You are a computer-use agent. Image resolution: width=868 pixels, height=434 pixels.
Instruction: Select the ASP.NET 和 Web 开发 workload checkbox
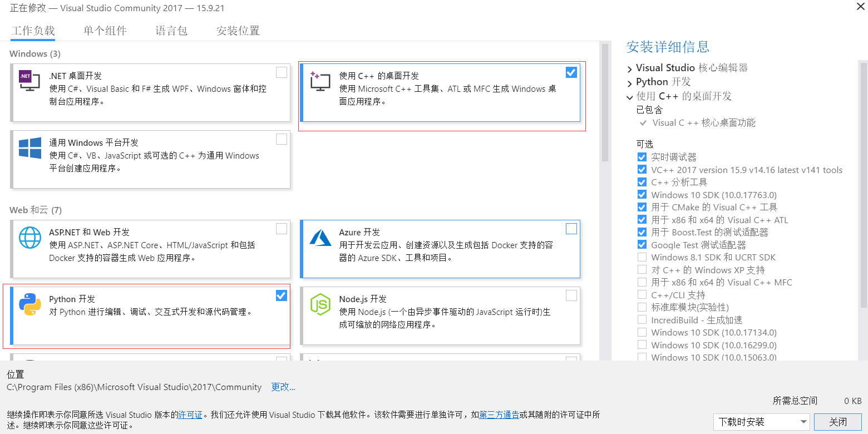282,229
